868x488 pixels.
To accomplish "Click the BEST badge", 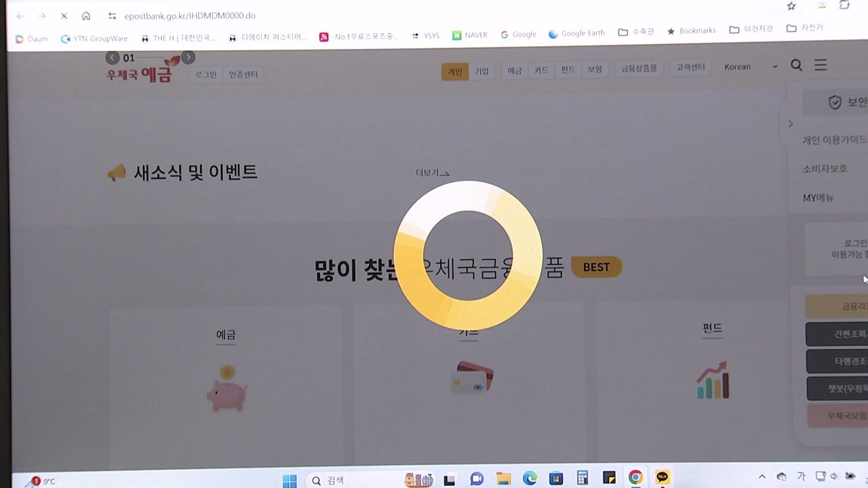I will (597, 267).
